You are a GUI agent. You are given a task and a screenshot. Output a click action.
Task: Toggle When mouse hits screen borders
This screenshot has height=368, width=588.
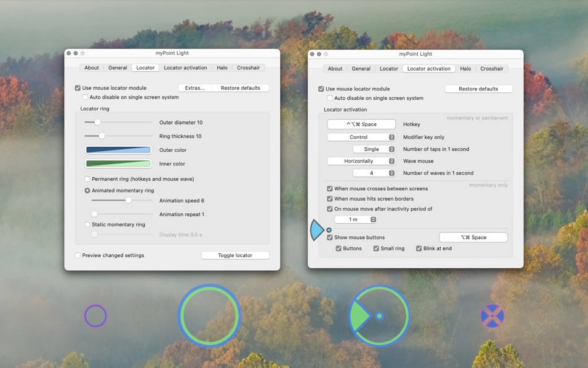point(330,199)
